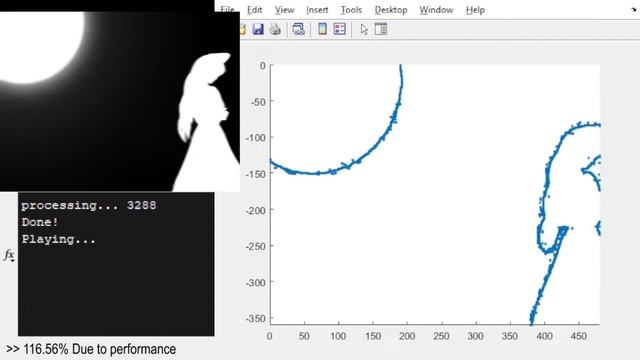
Task: Click the Insert Colorbar toolbar icon
Action: pyautogui.click(x=322, y=29)
